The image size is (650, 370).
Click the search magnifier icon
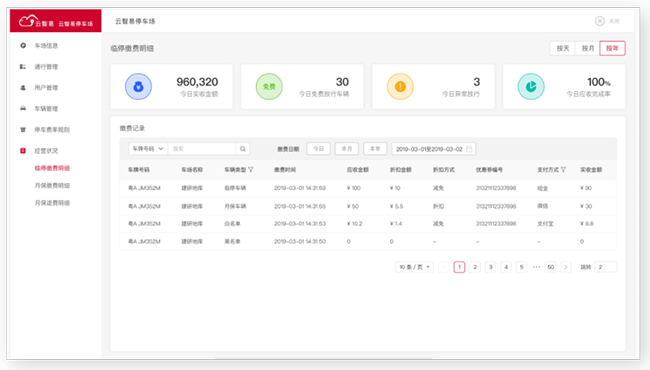(243, 149)
